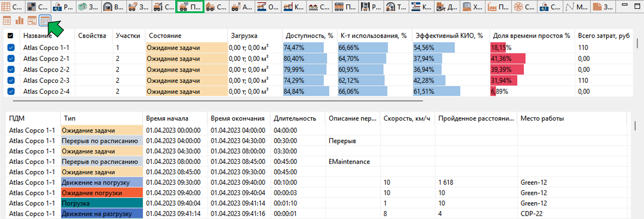Select the Движение на разгрузку type cell
The image size is (644, 219).
pos(102,213)
